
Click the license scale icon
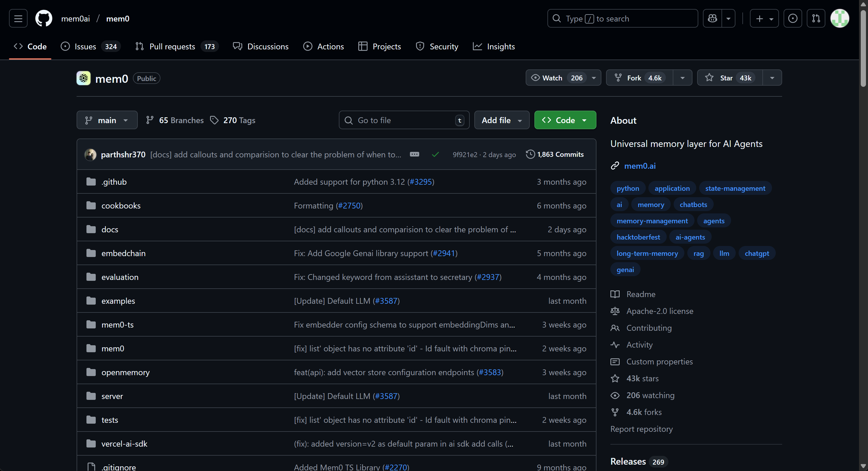tap(615, 311)
